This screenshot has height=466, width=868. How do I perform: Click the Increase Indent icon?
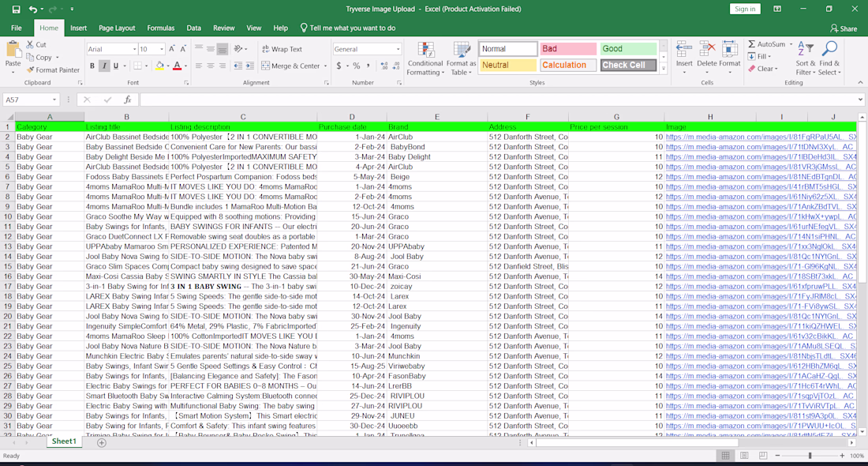pyautogui.click(x=250, y=66)
